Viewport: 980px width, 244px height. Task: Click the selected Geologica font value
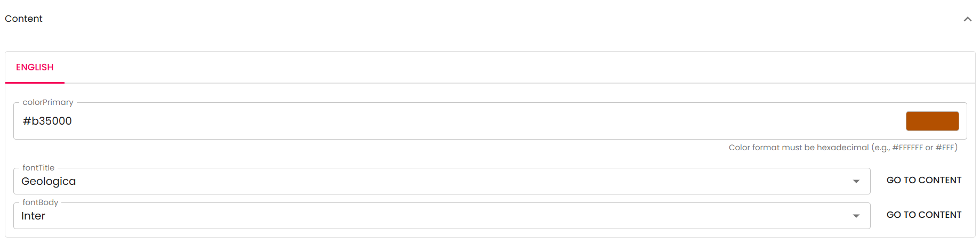[49, 181]
